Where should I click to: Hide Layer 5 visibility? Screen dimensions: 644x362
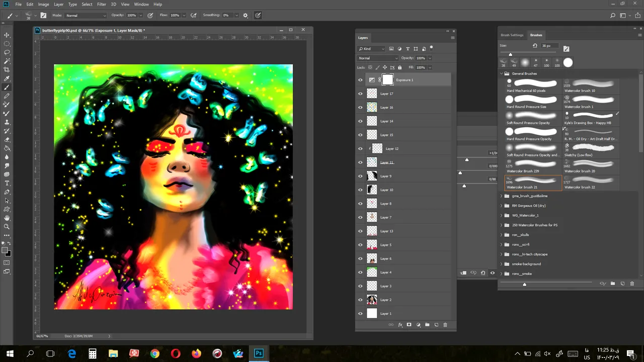(x=360, y=245)
